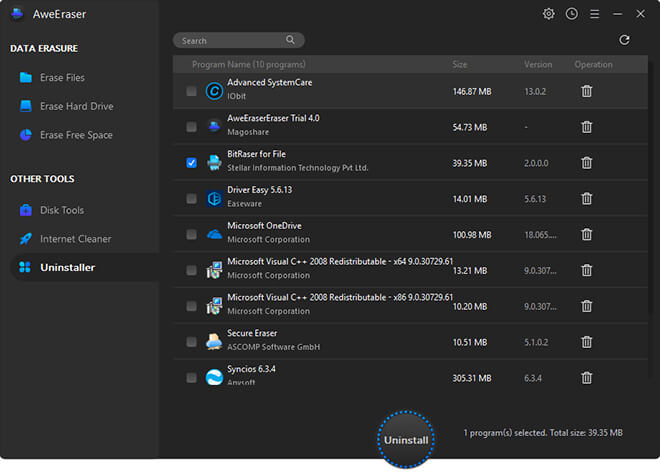
Task: Click the 100.98 MB size value
Action: [472, 234]
